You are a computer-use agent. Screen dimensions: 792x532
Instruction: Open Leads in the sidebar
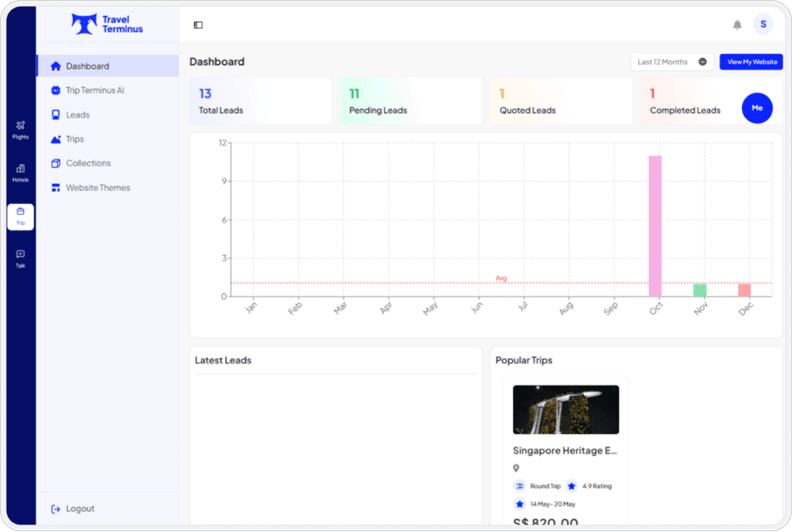tap(77, 115)
